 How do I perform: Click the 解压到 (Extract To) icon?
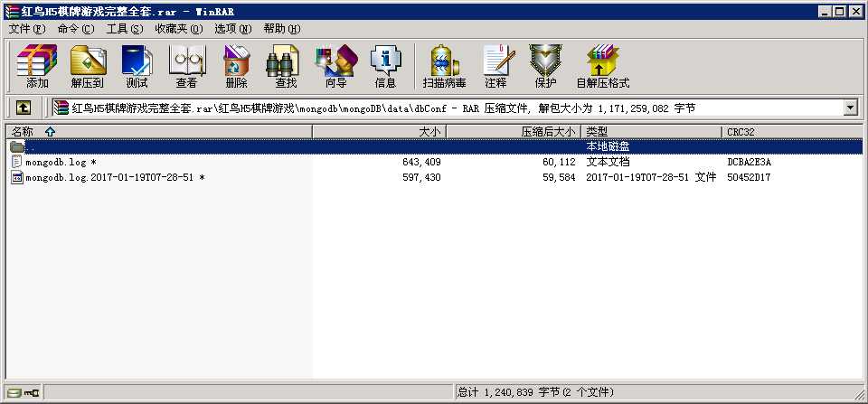coord(88,66)
